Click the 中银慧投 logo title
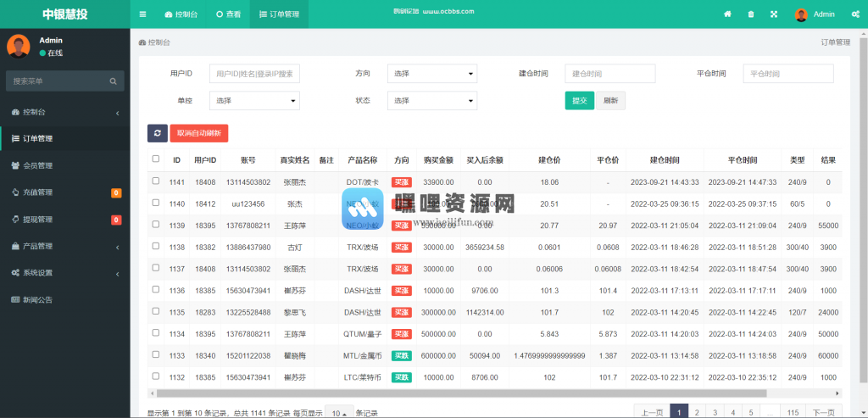The image size is (868, 418). click(x=64, y=14)
